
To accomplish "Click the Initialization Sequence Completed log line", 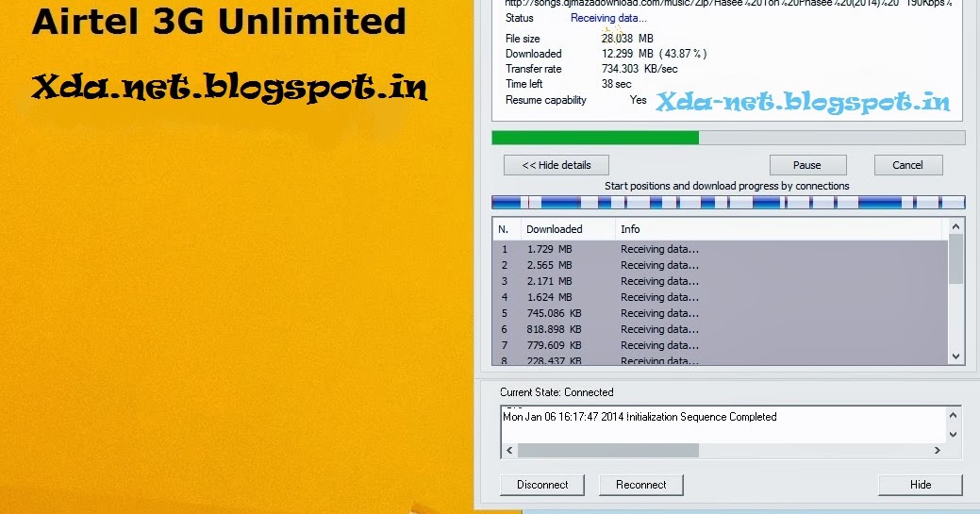I will pos(639,417).
